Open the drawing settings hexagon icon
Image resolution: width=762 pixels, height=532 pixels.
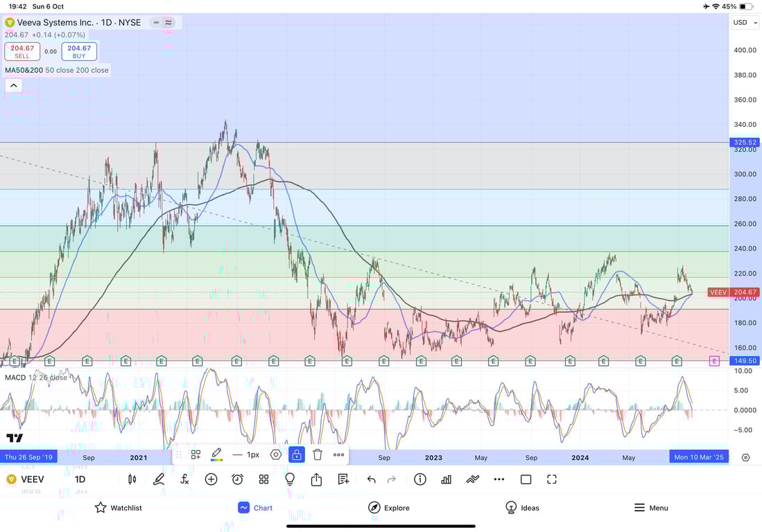[276, 455]
